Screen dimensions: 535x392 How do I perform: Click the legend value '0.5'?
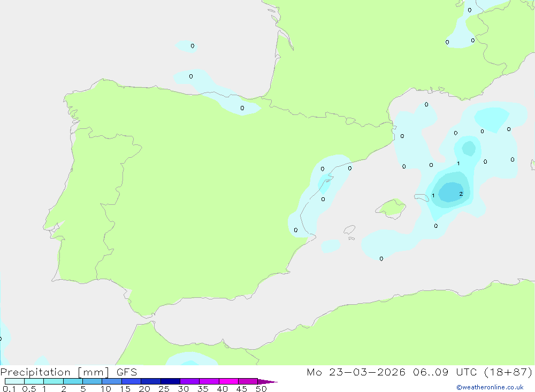[x=29, y=389]
